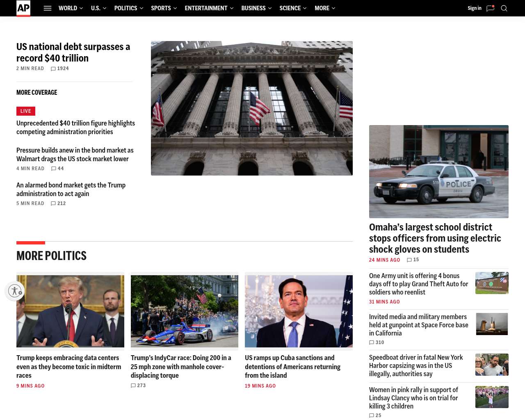This screenshot has height=420, width=525.
Task: Open the Sports section
Action: [161, 8]
